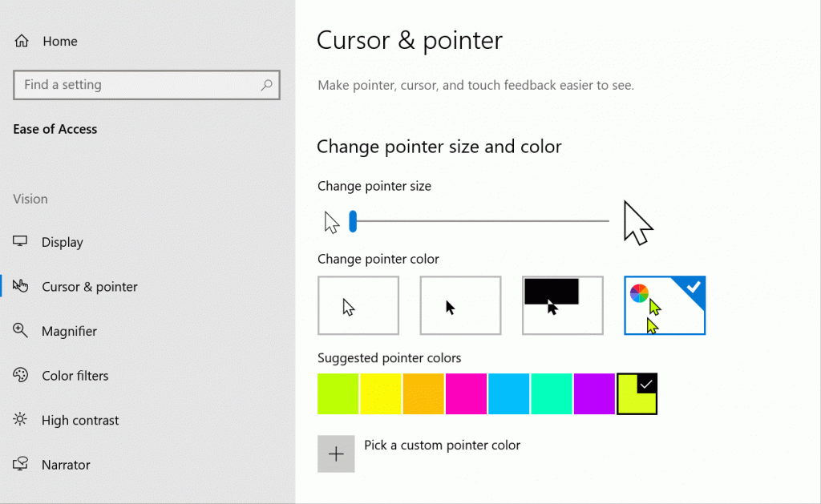
Task: Pick the pink magenta suggested pointer color
Action: [466, 393]
